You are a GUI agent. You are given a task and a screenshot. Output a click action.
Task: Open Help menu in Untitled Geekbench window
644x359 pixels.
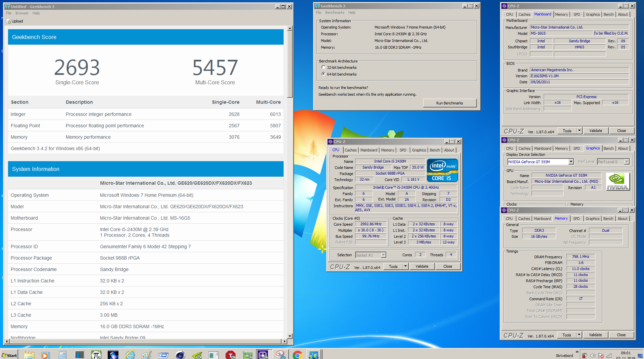click(x=36, y=13)
